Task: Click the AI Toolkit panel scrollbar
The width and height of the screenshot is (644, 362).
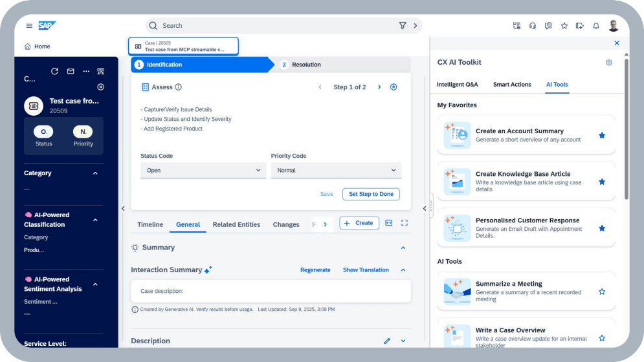Action: (x=627, y=129)
